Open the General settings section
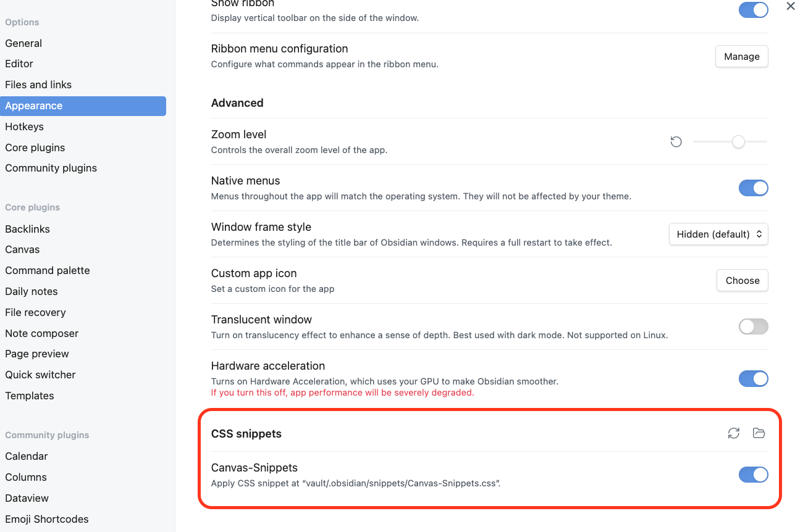 tap(23, 43)
